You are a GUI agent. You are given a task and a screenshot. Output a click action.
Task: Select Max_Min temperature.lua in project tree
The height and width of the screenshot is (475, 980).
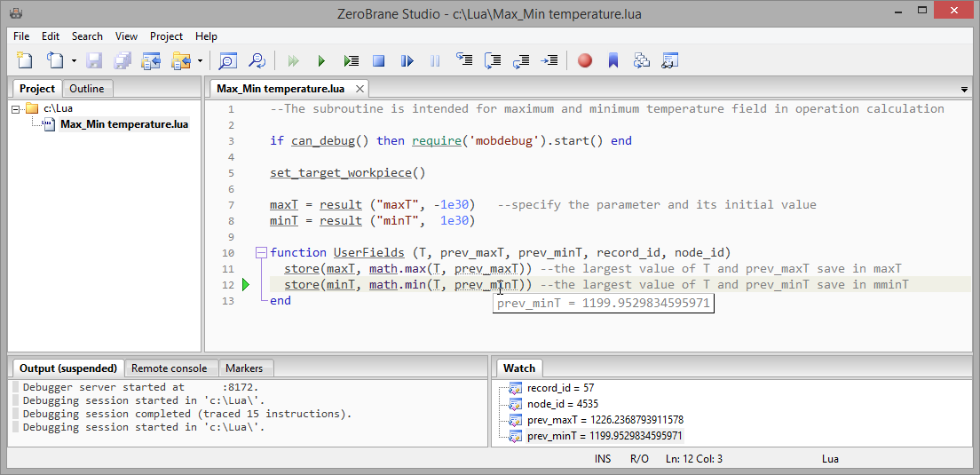coord(123,124)
